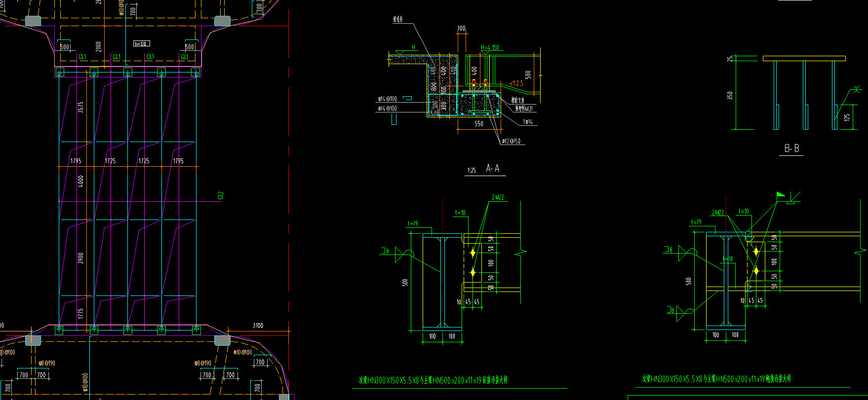The width and height of the screenshot is (868, 400).
Task: Select the 125 dimension in section B-B
Action: coord(847,118)
